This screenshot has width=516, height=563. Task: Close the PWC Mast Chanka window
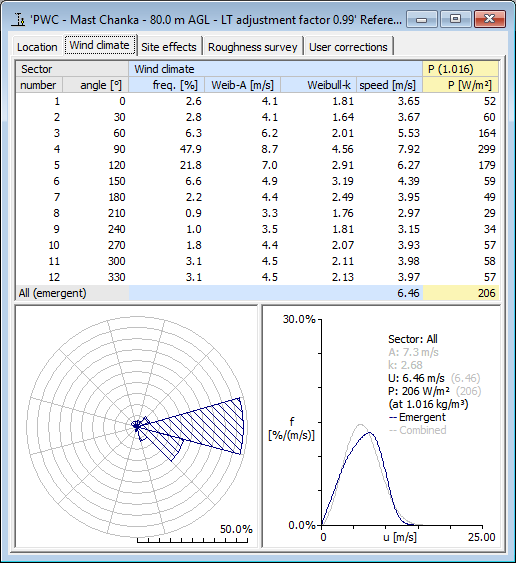[x=490, y=19]
